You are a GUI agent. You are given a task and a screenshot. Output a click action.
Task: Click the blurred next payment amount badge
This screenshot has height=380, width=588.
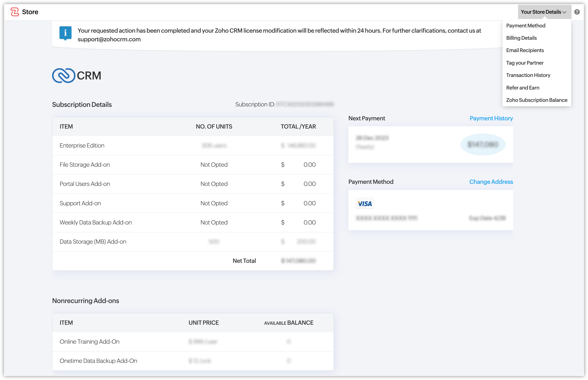[483, 144]
